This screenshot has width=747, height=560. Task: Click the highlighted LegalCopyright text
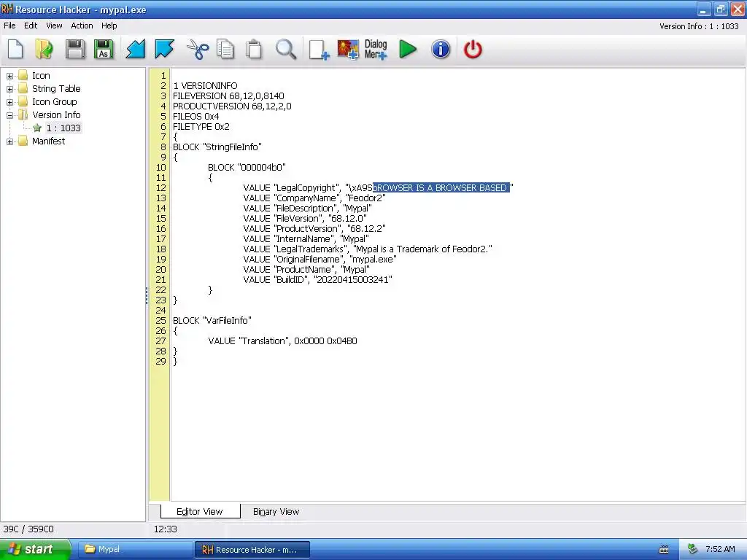(x=441, y=187)
